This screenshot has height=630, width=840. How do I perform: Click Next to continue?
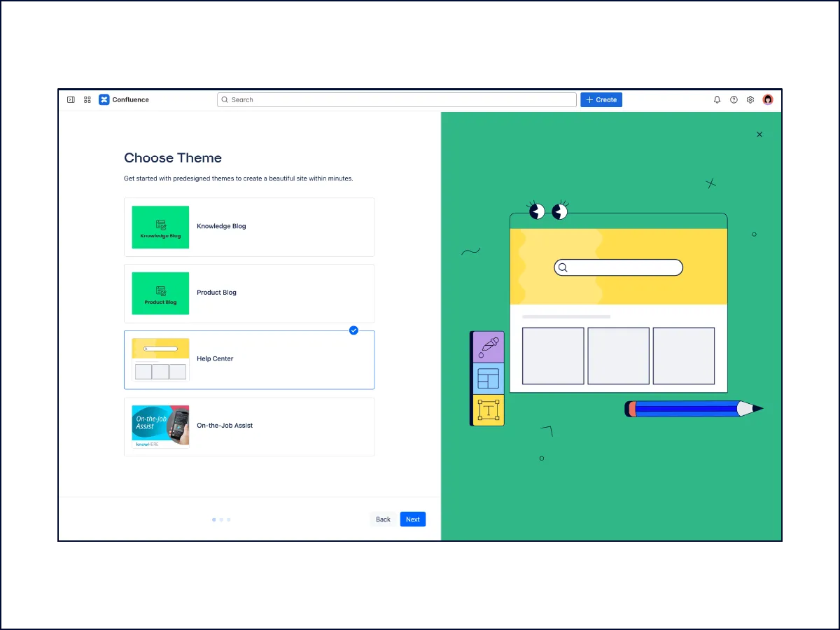coord(413,519)
